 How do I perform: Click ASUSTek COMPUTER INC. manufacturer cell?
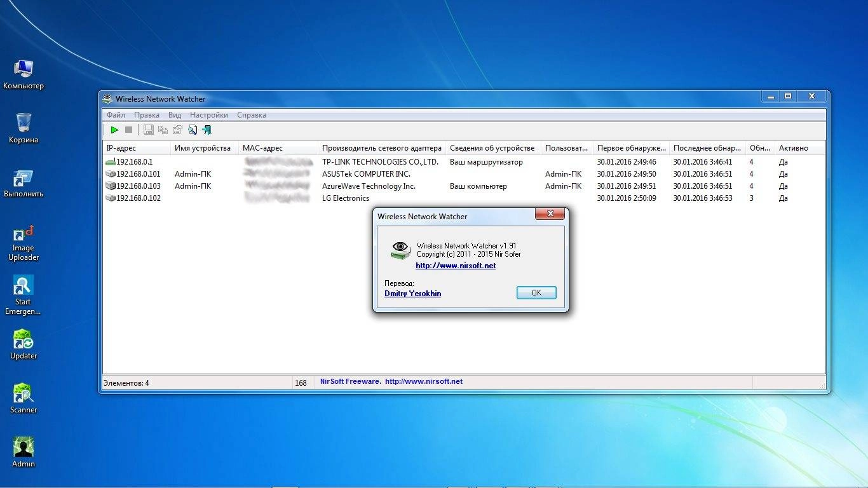tap(366, 174)
